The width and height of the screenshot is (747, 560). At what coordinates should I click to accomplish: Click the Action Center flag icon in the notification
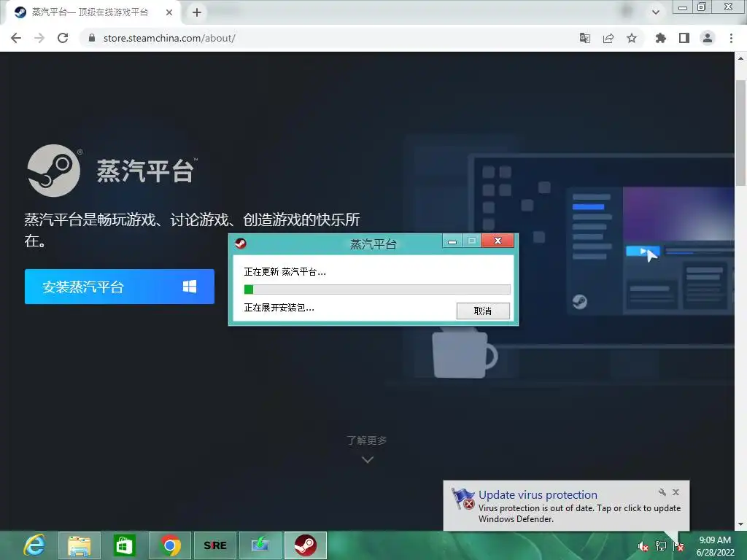463,499
